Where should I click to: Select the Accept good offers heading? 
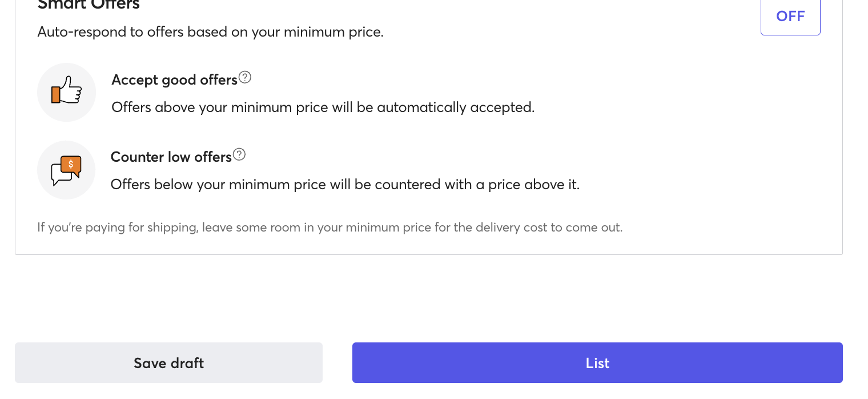(x=174, y=80)
